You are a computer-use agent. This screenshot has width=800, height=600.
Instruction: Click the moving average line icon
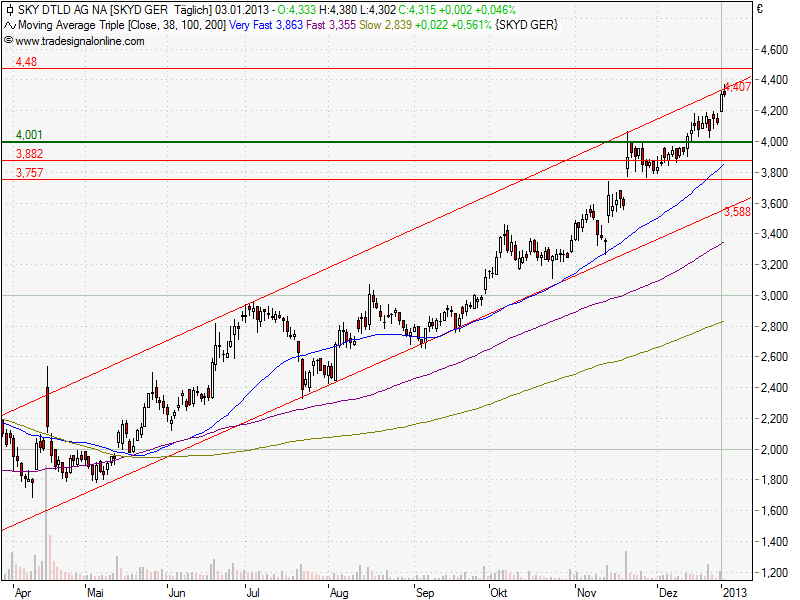click(x=10, y=25)
